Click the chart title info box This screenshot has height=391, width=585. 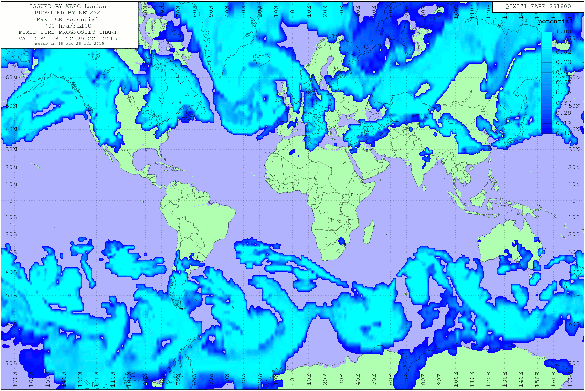pyautogui.click(x=69, y=25)
